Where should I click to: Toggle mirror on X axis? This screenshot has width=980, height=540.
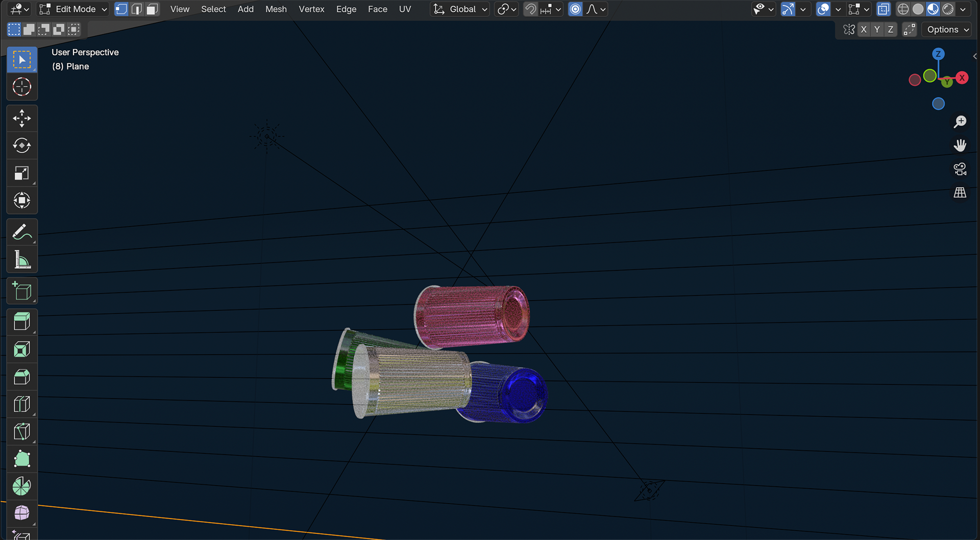(x=864, y=30)
